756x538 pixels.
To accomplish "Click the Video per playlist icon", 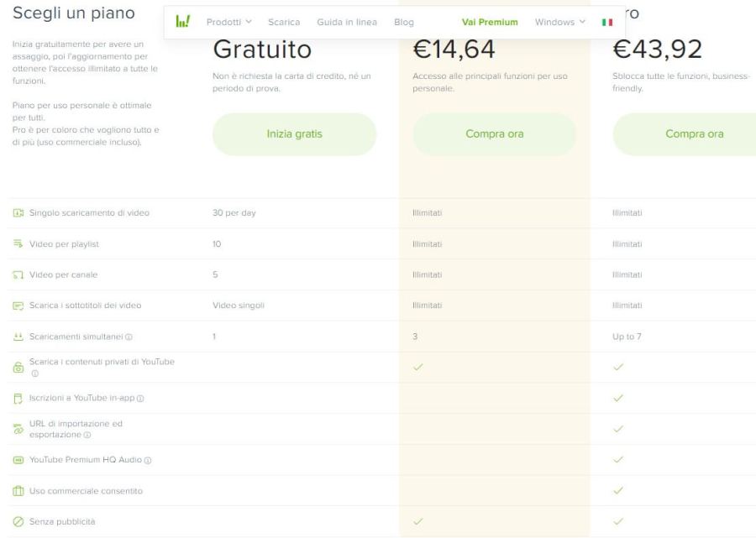I will (18, 243).
